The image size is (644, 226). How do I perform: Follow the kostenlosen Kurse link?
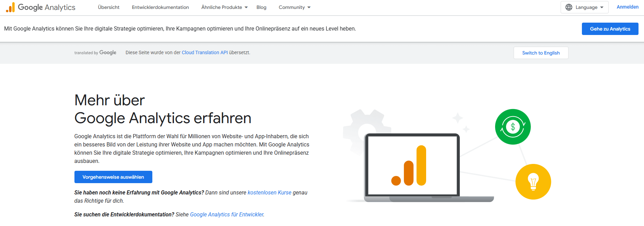tap(269, 193)
